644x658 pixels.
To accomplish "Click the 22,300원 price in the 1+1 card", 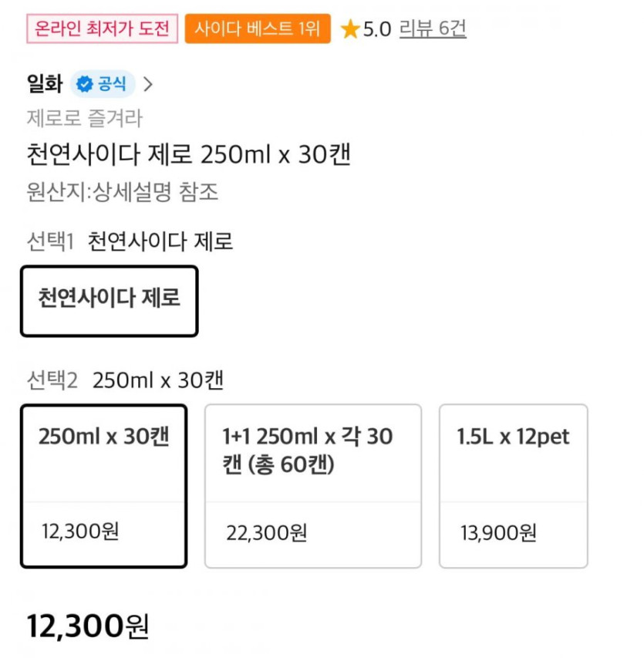I will (267, 532).
